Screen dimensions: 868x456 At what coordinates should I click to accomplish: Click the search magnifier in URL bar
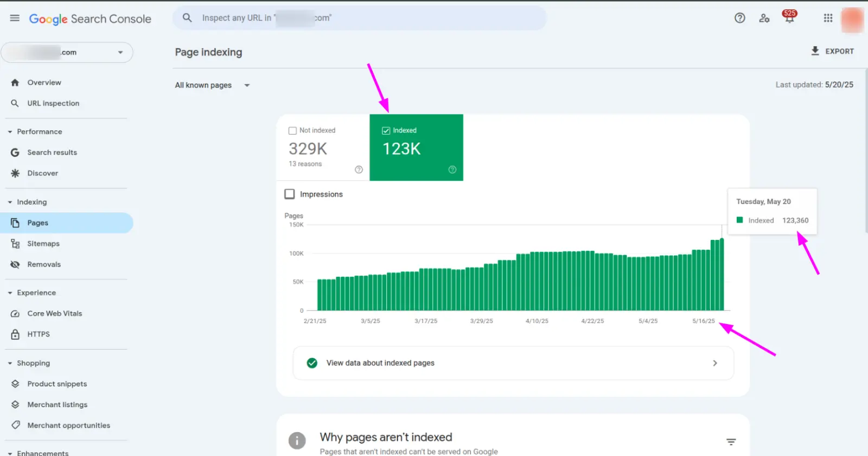(x=187, y=18)
